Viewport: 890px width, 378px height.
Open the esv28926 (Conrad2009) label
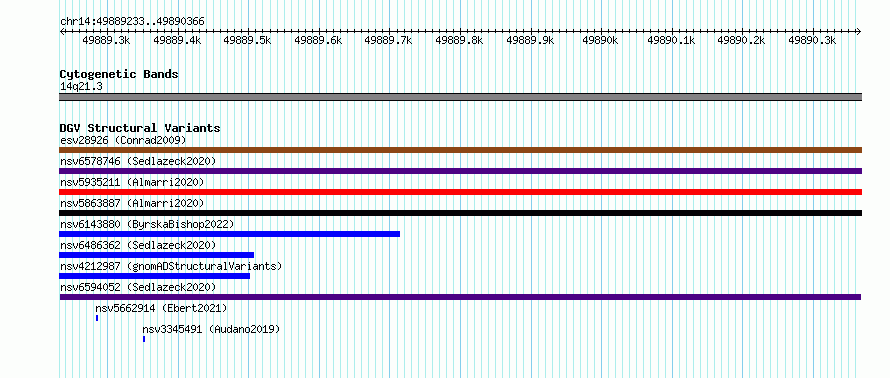pyautogui.click(x=123, y=140)
